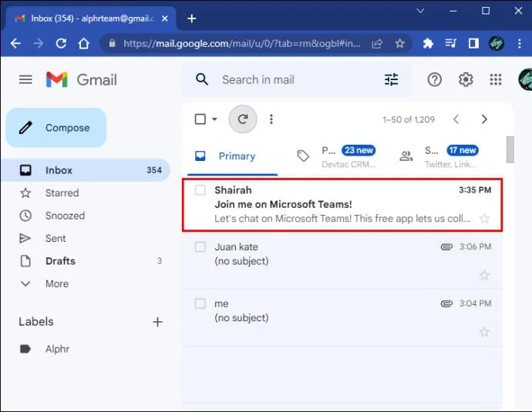
Task: Open Chrome profile avatar in toolbar
Action: pyautogui.click(x=496, y=43)
